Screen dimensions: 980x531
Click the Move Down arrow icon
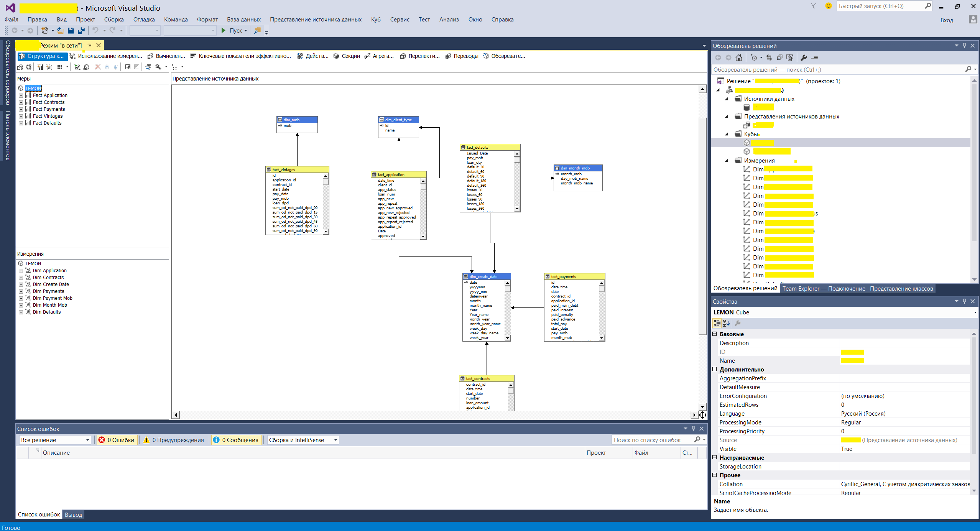tap(116, 67)
